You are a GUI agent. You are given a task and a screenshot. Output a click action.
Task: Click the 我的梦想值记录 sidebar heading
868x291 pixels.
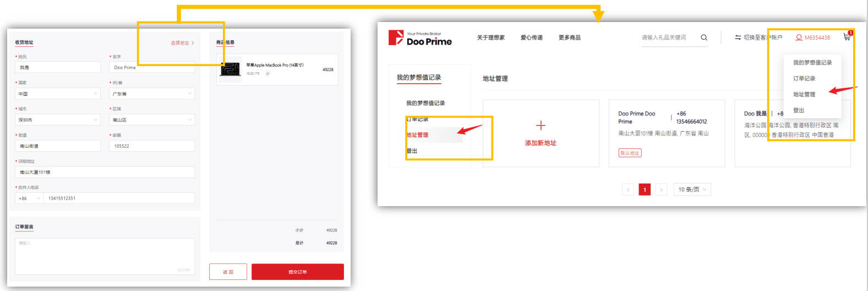pyautogui.click(x=419, y=78)
